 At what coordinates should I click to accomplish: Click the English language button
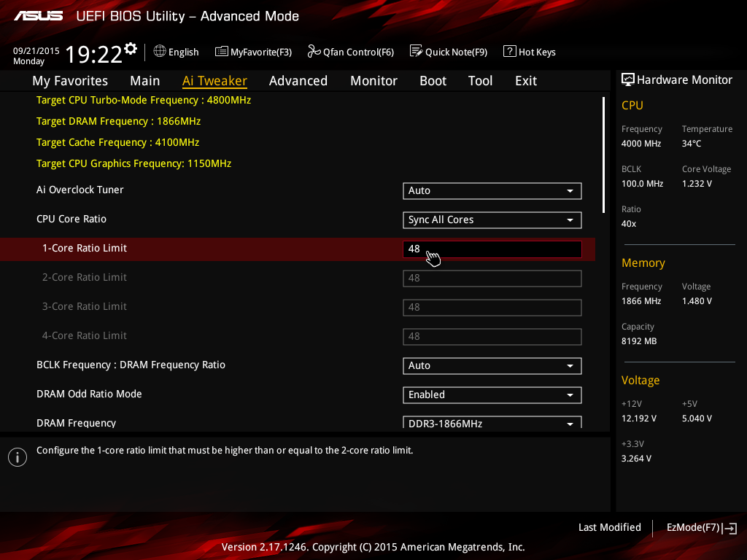coord(177,52)
